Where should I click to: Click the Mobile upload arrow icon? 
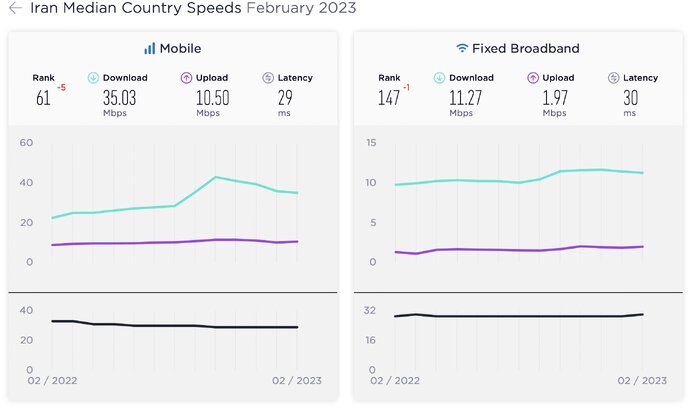(x=186, y=78)
